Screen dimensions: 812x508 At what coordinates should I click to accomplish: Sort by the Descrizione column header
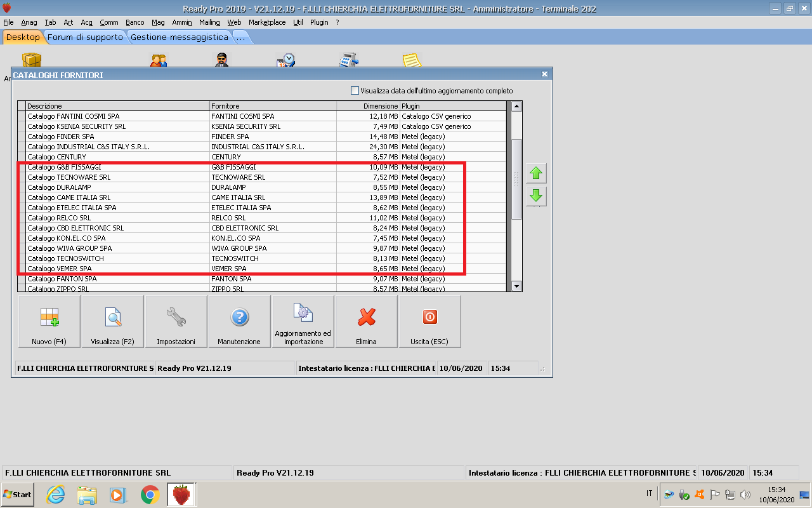pyautogui.click(x=117, y=106)
